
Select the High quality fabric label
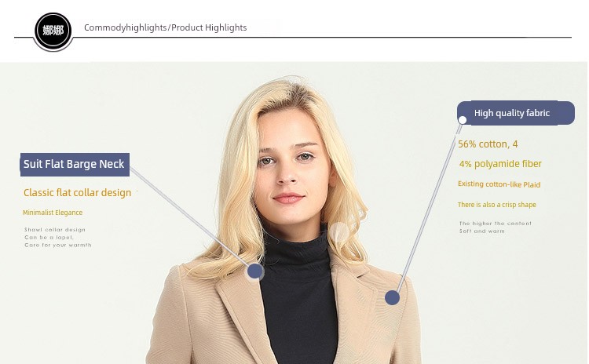pyautogui.click(x=516, y=113)
